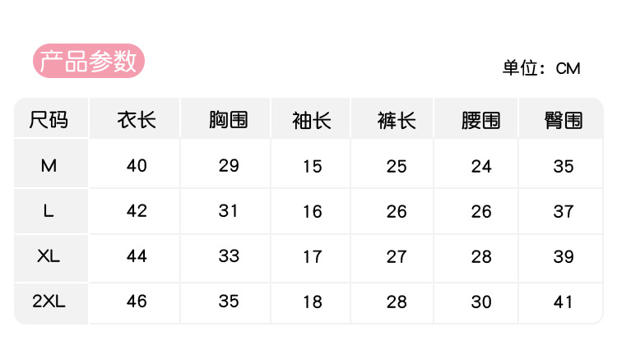This screenshot has width=617, height=364.
Task: Select the 袖长 column header
Action: pos(312,120)
